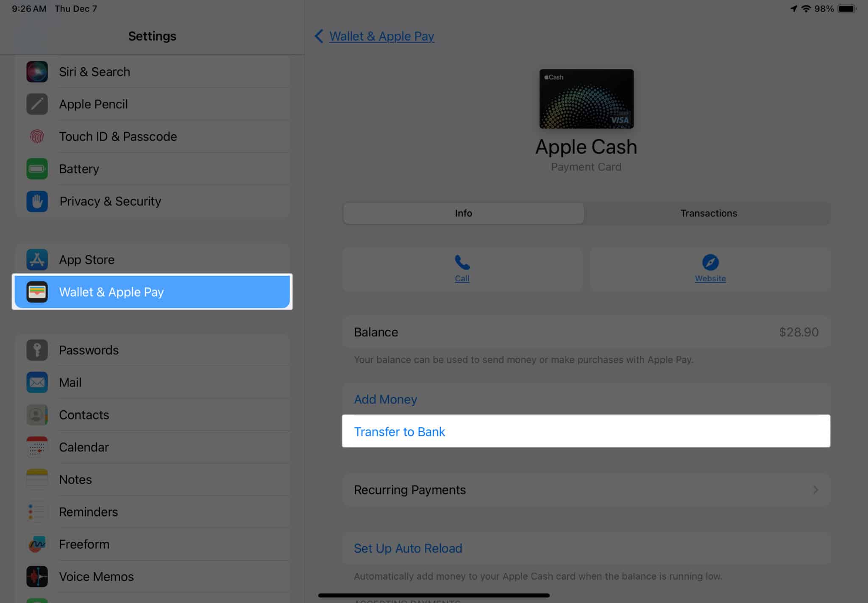This screenshot has width=868, height=603.
Task: Tap the 98% battery percentage
Action: 824,8
